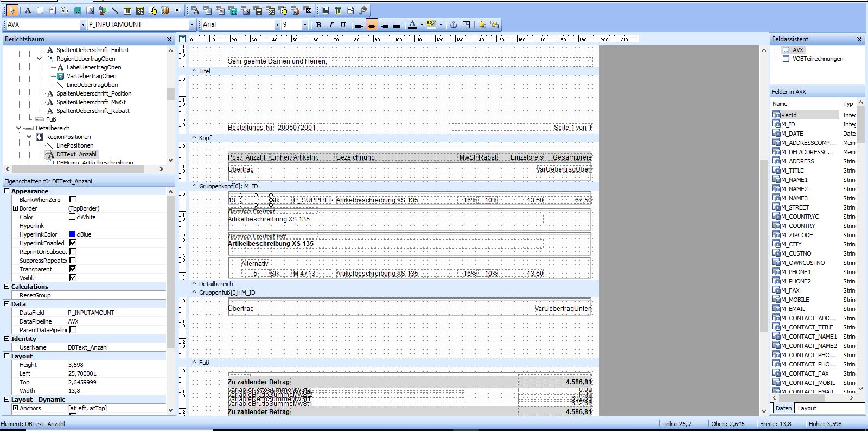
Task: Open the Arial font name dropdown
Action: (277, 24)
